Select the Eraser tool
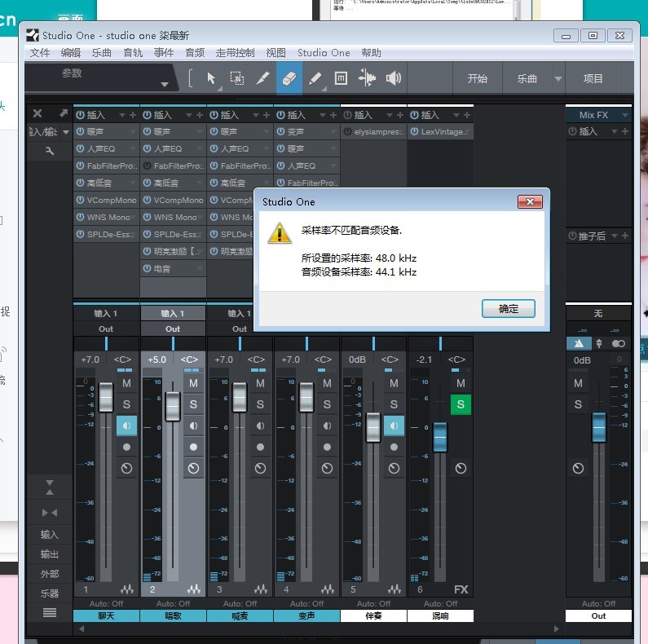Image resolution: width=648 pixels, height=644 pixels. [x=289, y=78]
